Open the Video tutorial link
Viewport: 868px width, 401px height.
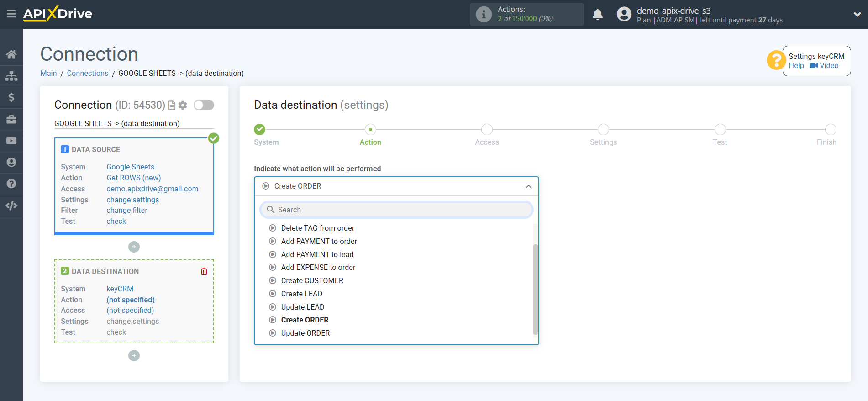click(824, 66)
